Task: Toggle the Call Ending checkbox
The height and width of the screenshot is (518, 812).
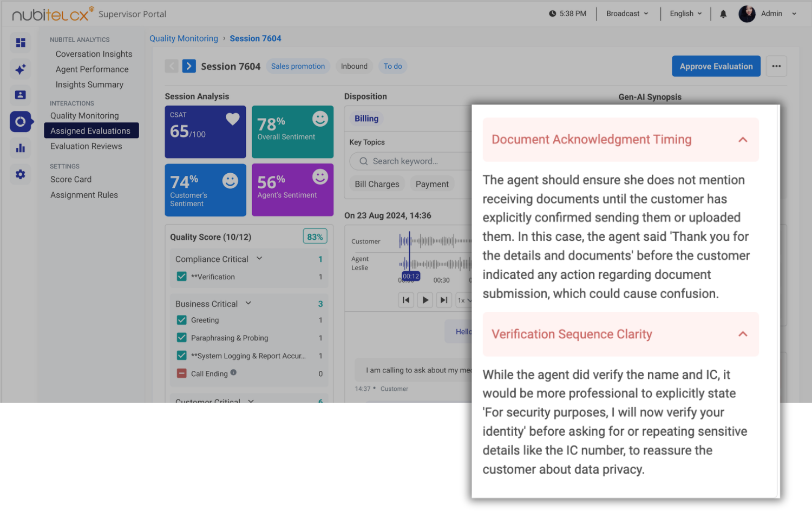Action: pos(182,373)
